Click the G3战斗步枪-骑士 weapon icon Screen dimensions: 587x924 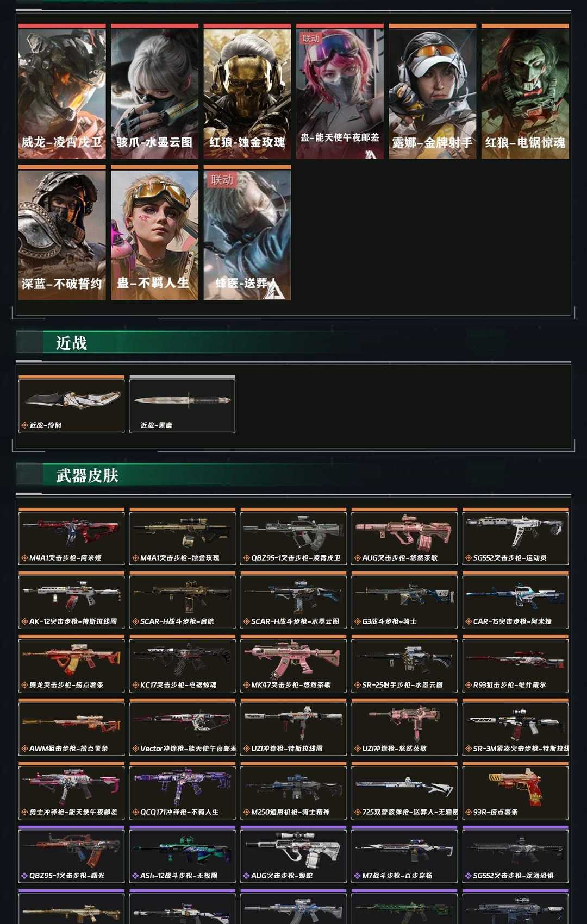click(x=404, y=600)
